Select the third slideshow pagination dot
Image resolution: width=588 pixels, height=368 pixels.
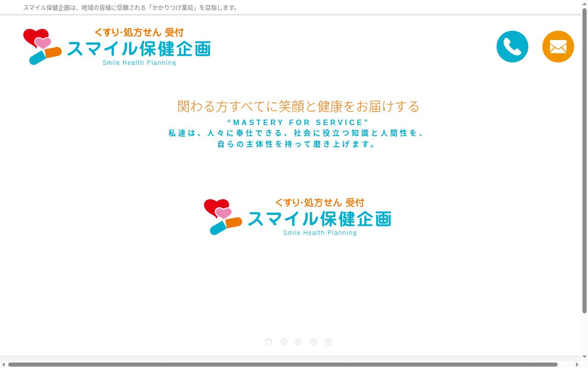point(299,342)
